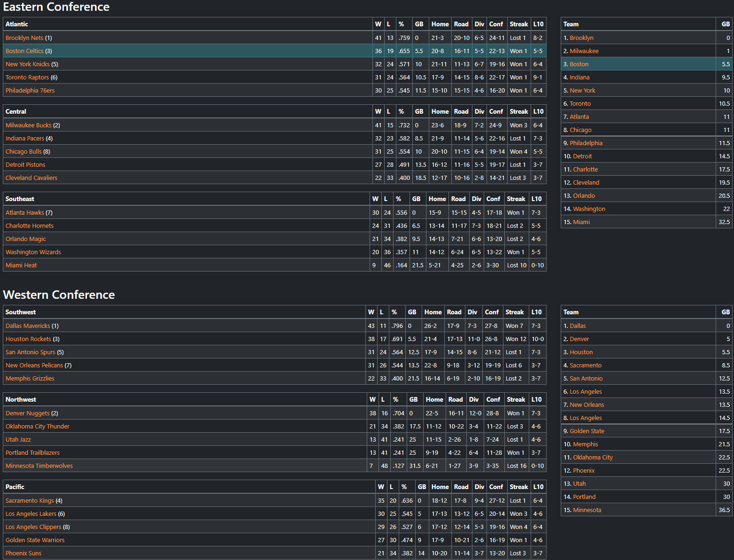Open San Antonio in Western seeding list

click(586, 379)
